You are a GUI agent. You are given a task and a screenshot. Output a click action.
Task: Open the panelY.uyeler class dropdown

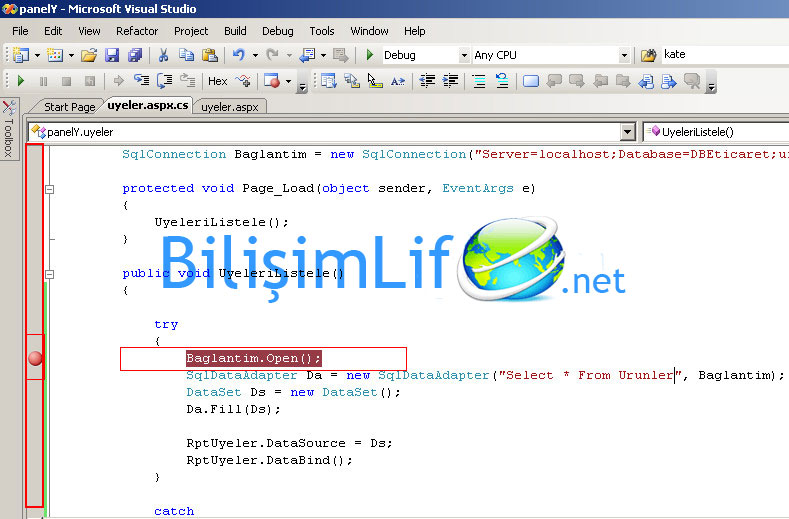(x=627, y=132)
